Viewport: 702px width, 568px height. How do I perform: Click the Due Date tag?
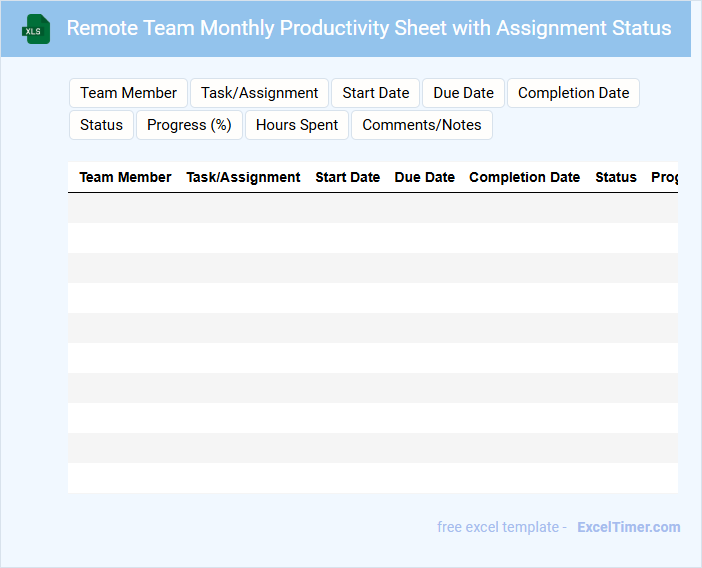tap(463, 93)
